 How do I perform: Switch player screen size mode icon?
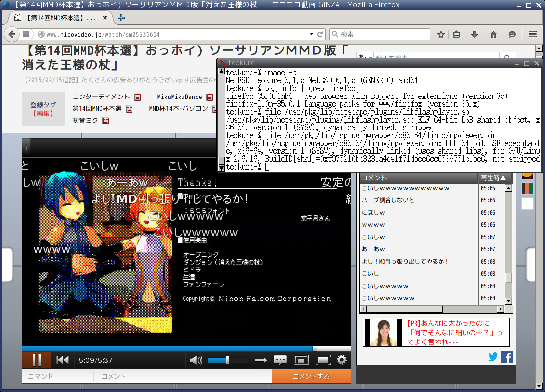[x=301, y=360]
